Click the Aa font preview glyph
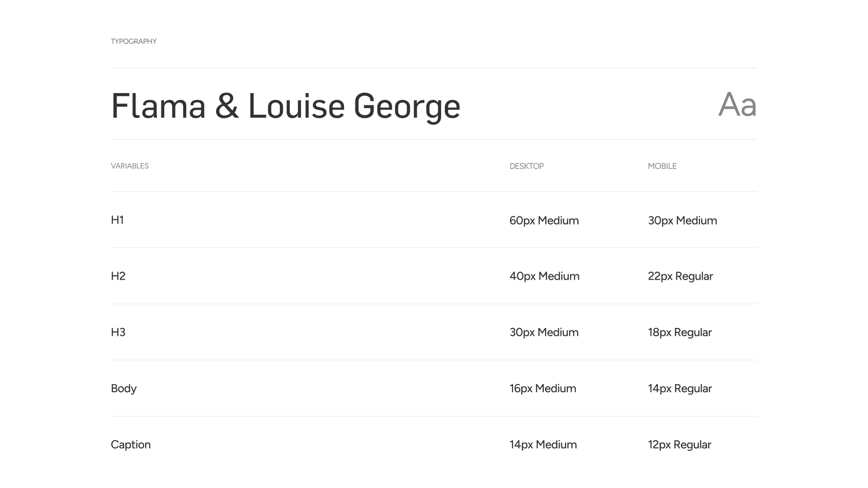This screenshot has width=868, height=488. (x=737, y=105)
